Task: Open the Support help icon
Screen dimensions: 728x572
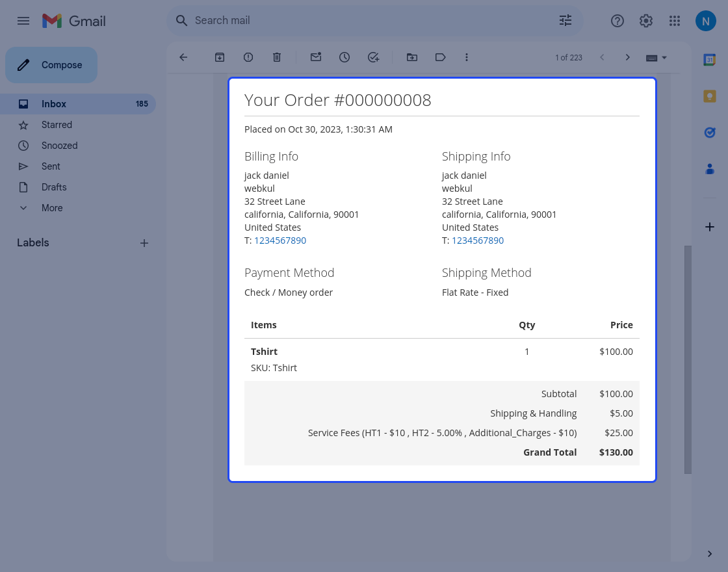Action: [617, 21]
